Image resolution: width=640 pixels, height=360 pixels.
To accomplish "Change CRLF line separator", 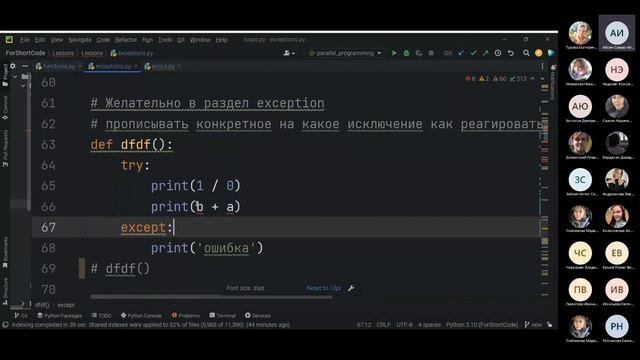I will pos(383,325).
